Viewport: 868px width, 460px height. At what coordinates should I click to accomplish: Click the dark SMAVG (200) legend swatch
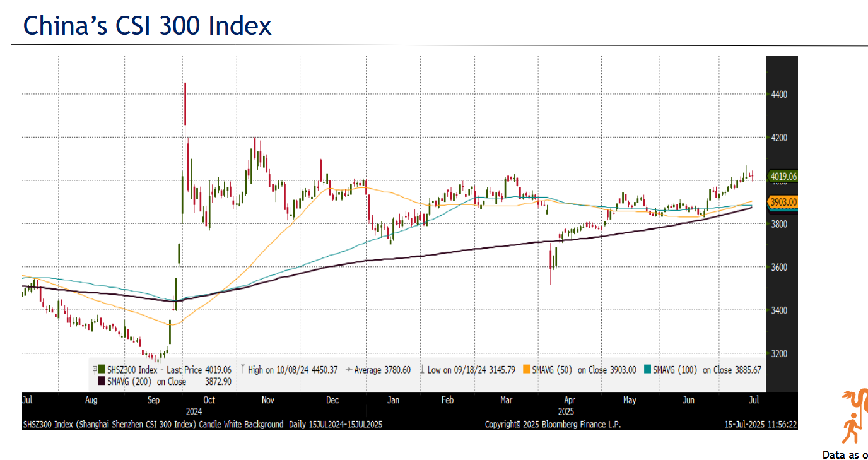pyautogui.click(x=102, y=381)
